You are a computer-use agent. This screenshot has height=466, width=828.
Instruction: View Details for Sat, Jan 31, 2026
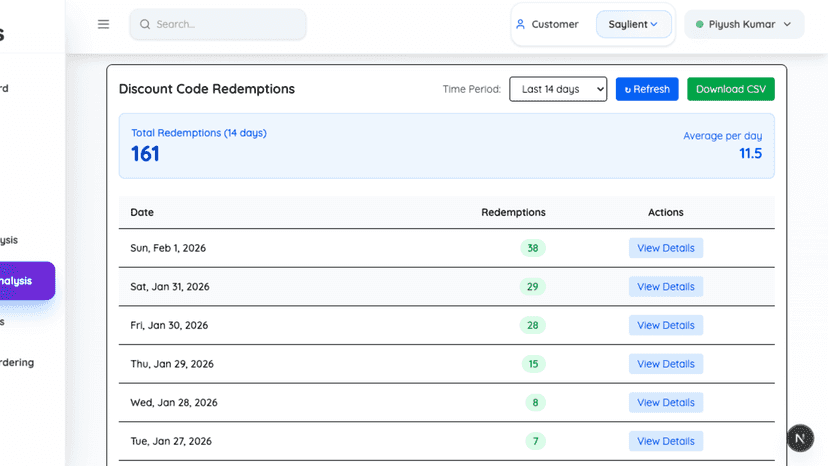(x=666, y=287)
